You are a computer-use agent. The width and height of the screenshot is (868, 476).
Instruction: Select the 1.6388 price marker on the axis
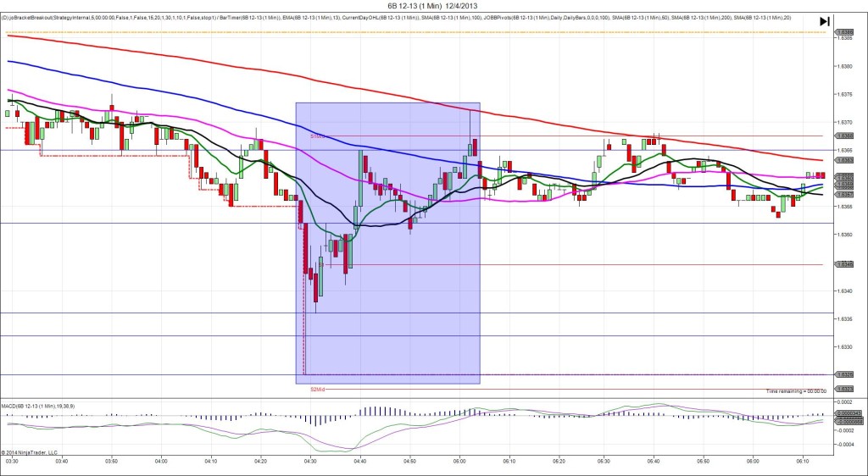845,32
